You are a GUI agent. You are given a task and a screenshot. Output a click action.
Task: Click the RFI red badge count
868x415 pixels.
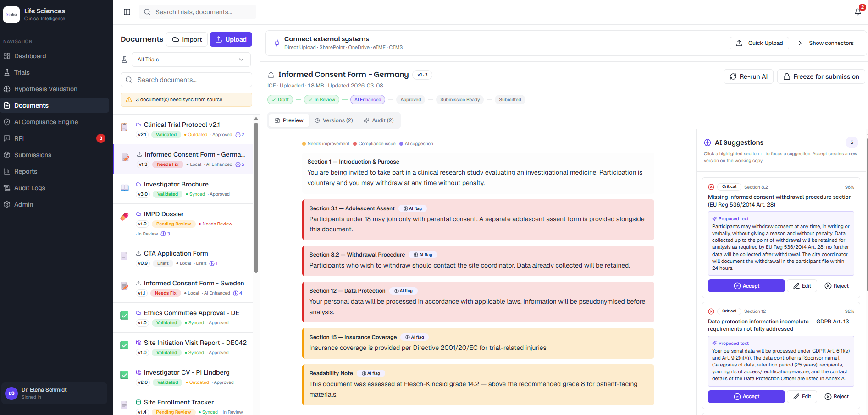coord(101,138)
